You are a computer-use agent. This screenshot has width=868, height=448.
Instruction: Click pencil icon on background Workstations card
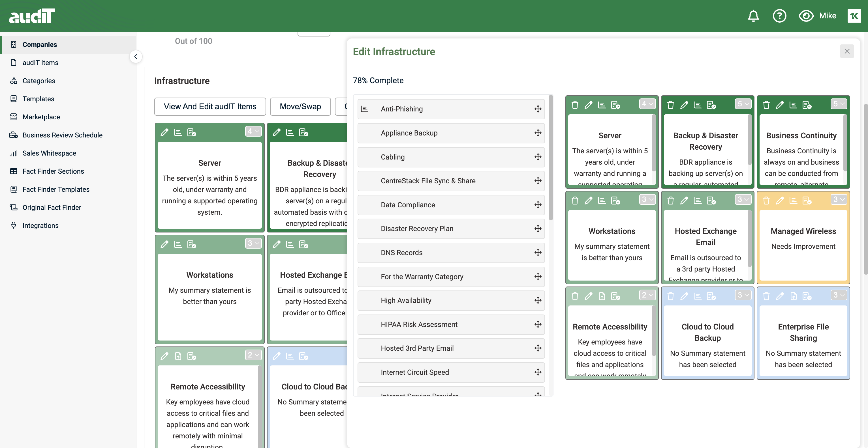tap(164, 244)
